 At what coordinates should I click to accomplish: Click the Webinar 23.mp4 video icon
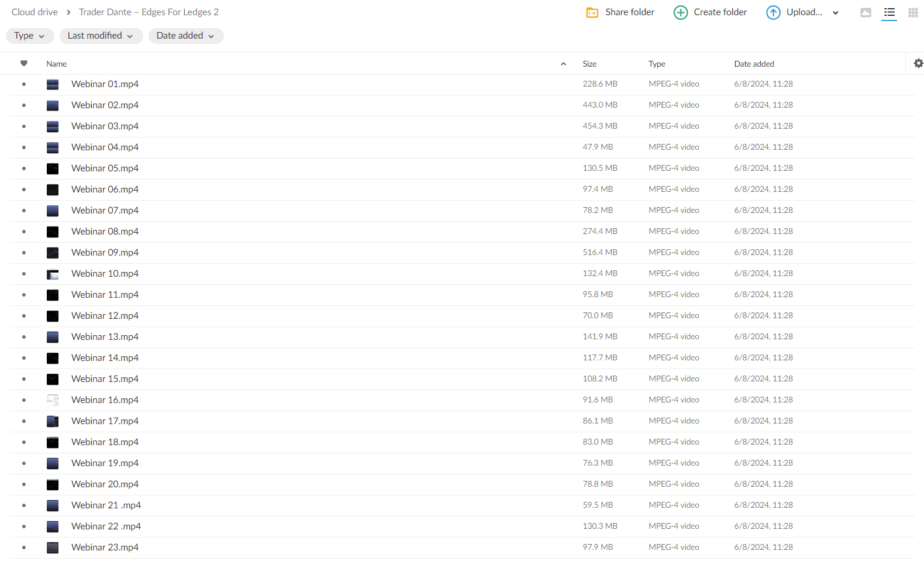click(53, 548)
